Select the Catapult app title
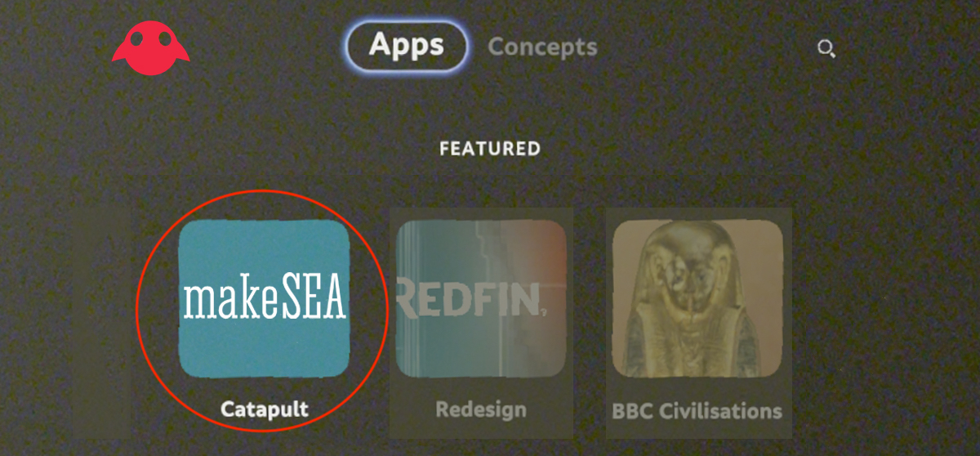980x456 pixels. (x=264, y=409)
